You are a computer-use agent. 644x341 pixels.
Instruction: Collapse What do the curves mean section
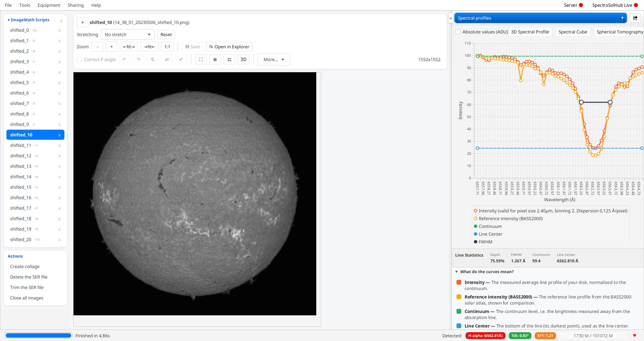pos(485,271)
